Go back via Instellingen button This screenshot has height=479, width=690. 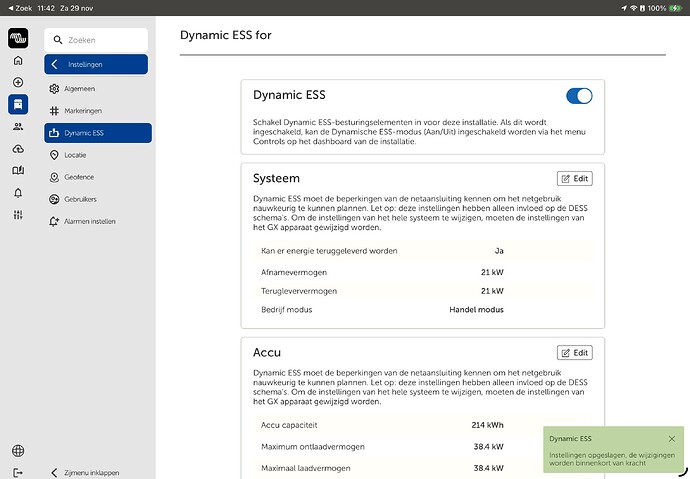pyautogui.click(x=96, y=64)
